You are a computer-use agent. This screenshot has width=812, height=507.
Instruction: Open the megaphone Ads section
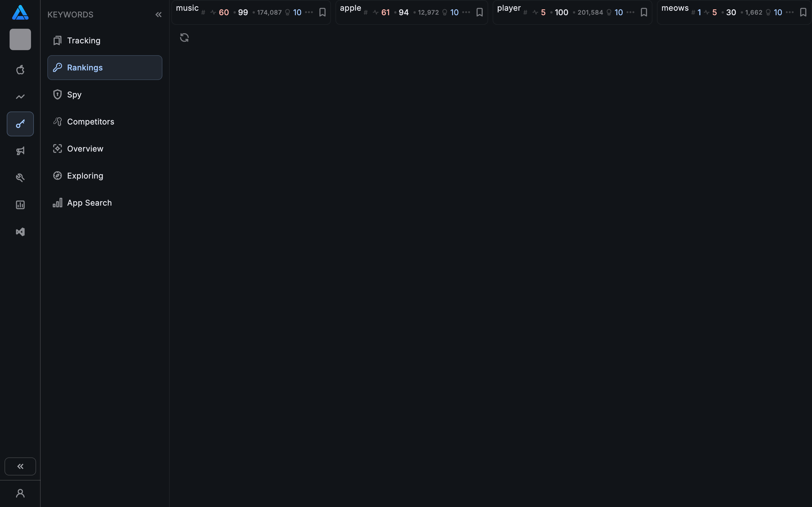pos(20,151)
